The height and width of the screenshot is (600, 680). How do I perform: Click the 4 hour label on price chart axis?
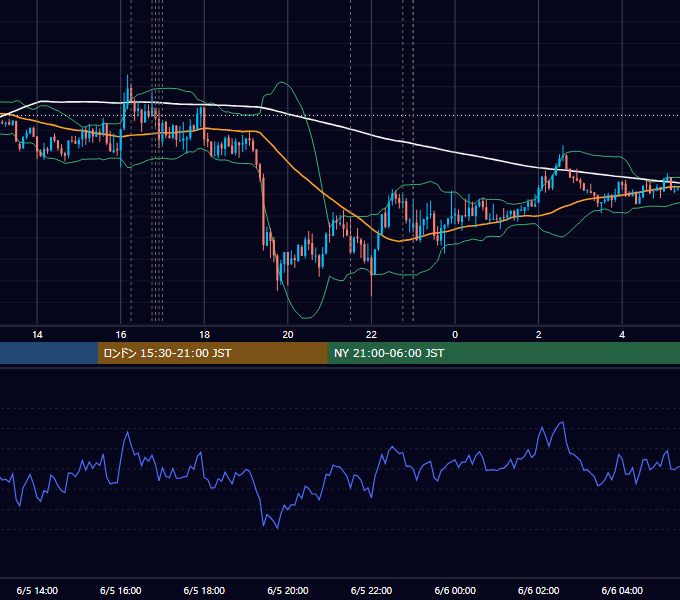tap(622, 335)
